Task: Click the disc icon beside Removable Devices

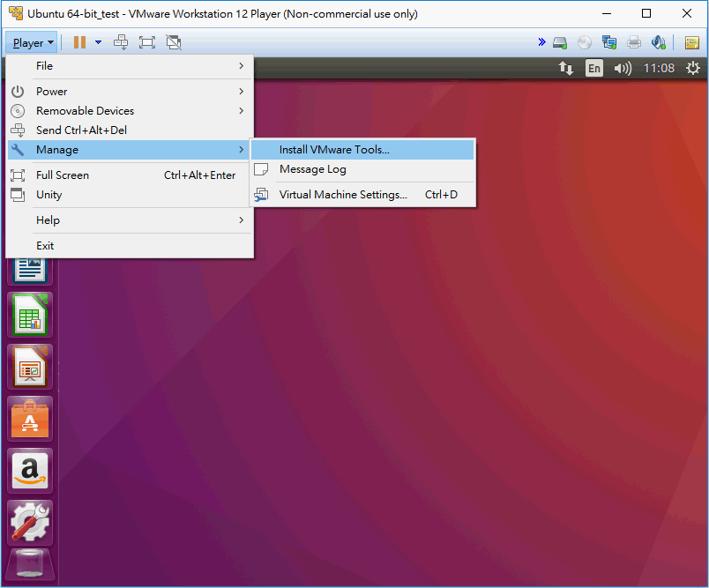Action: (x=18, y=111)
